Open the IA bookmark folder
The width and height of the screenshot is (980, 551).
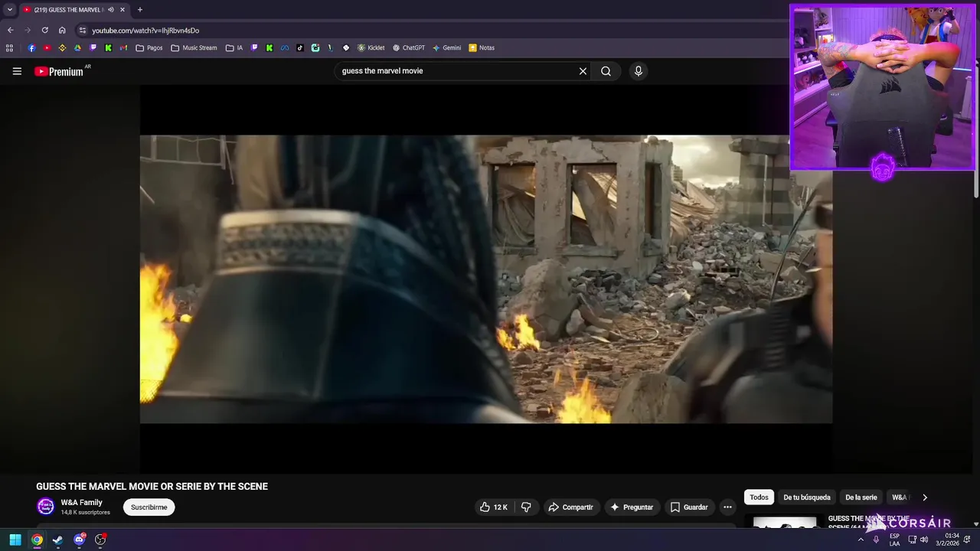[234, 47]
